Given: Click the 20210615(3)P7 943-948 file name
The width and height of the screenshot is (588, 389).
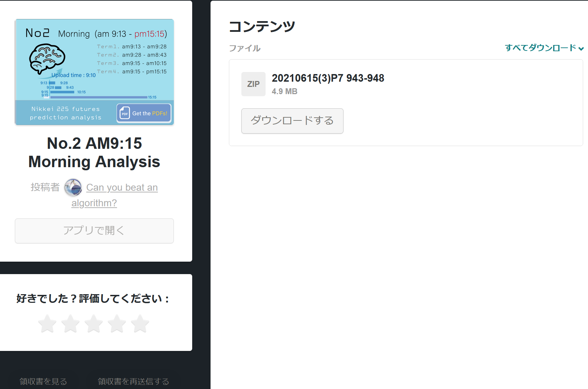Looking at the screenshot, I should pos(328,78).
